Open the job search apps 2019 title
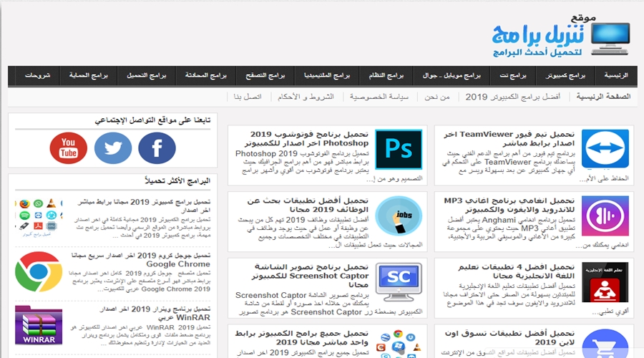The width and height of the screenshot is (644, 358). tap(308, 205)
